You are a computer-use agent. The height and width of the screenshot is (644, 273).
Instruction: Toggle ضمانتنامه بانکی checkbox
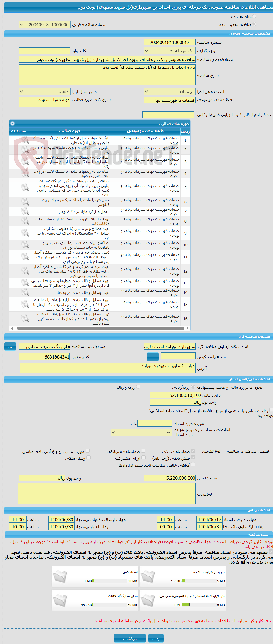[x=193, y=451]
